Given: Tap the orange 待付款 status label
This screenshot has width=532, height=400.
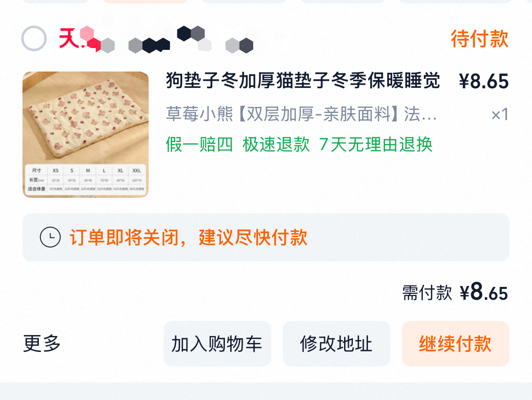Looking at the screenshot, I should coord(480,39).
